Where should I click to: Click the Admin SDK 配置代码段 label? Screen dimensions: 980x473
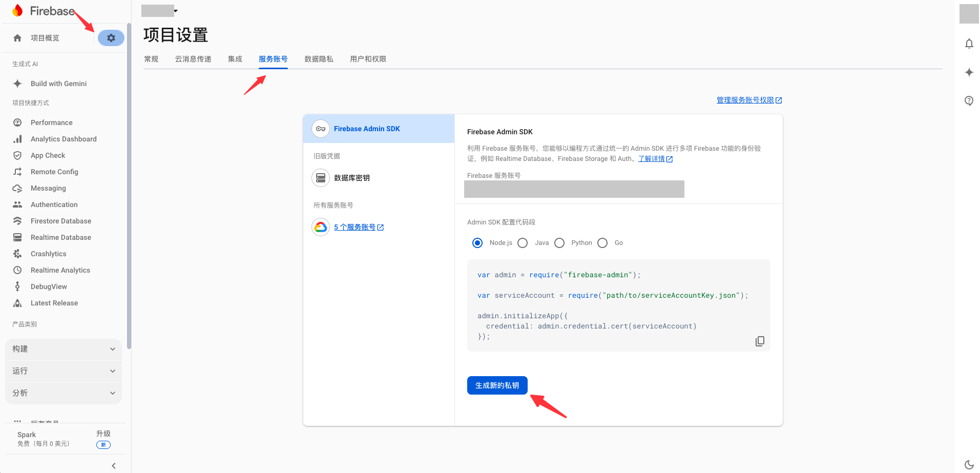[501, 222]
